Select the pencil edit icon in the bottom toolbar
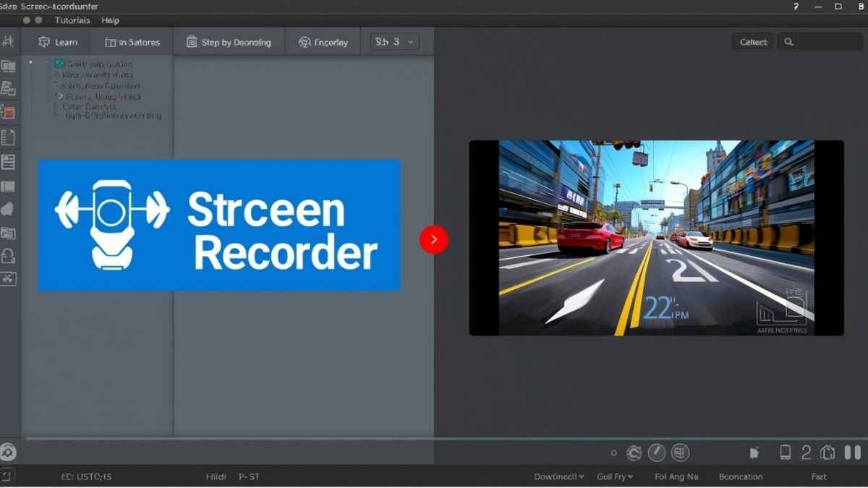Image resolution: width=868 pixels, height=488 pixels. pos(657,453)
